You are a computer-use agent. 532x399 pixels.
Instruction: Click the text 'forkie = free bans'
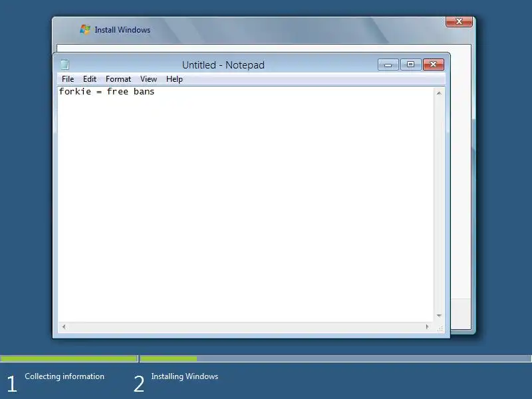coord(106,92)
